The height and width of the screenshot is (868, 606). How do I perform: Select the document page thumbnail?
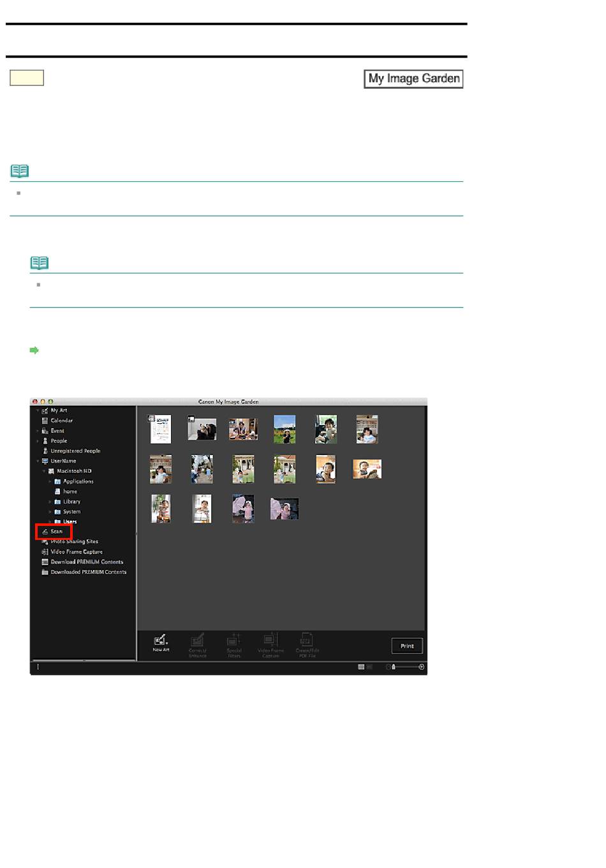point(161,429)
